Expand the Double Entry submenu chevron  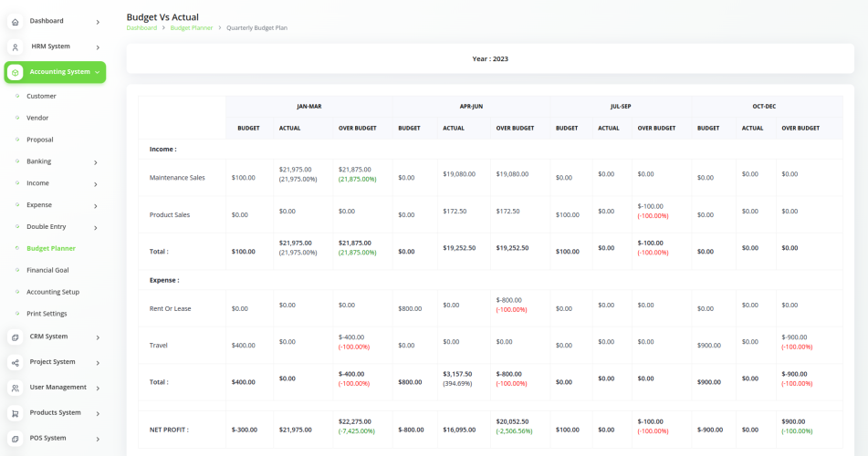click(x=96, y=227)
